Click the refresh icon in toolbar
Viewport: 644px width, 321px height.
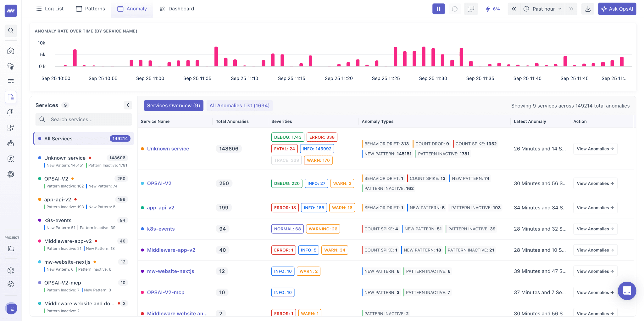455,9
